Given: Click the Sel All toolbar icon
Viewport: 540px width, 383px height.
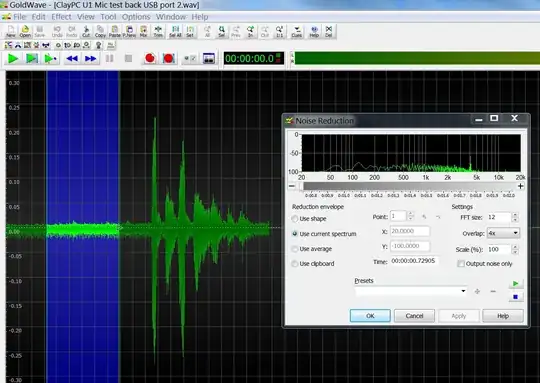Looking at the screenshot, I should [175, 31].
